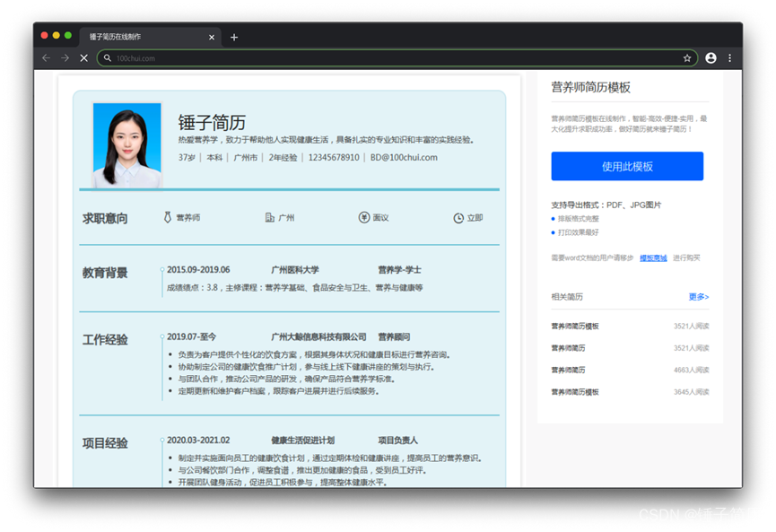Viewport: 776px width, 532px height.
Task: Open 营养师简历 with 3521人阅读
Action: tap(630, 348)
